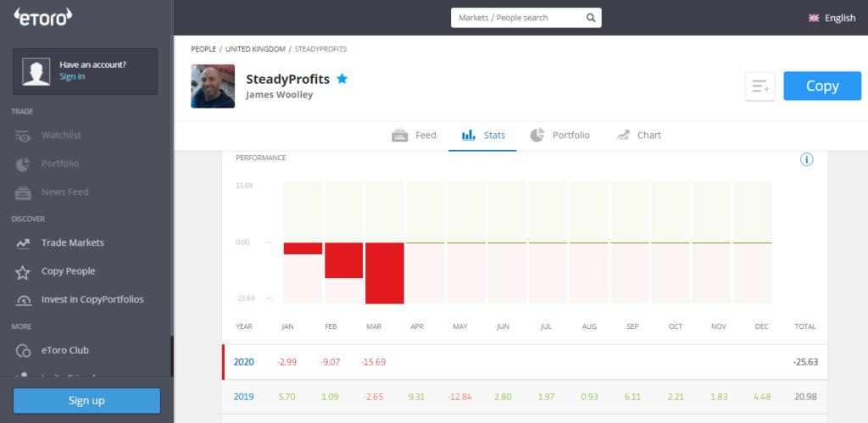868x423 pixels.
Task: Click the -12.84 May 2019 value
Action: tap(460, 397)
